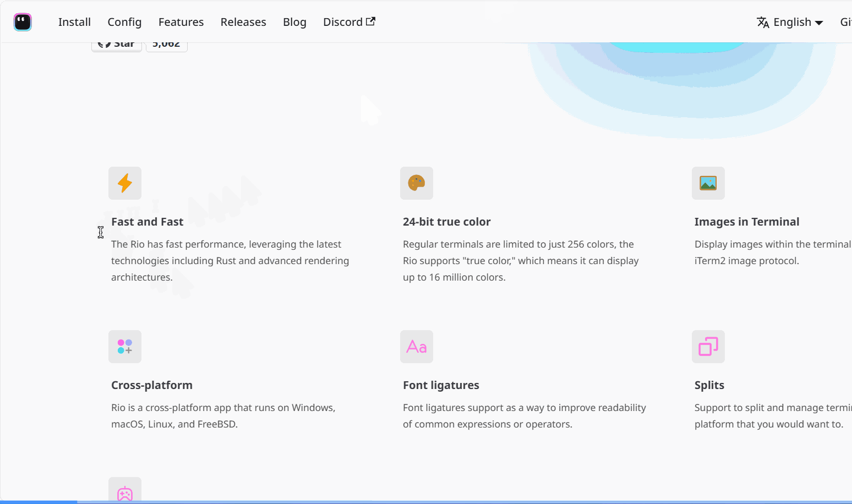Viewport: 852px width, 504px height.
Task: Click the external-link icon beside Discord
Action: (x=370, y=21)
